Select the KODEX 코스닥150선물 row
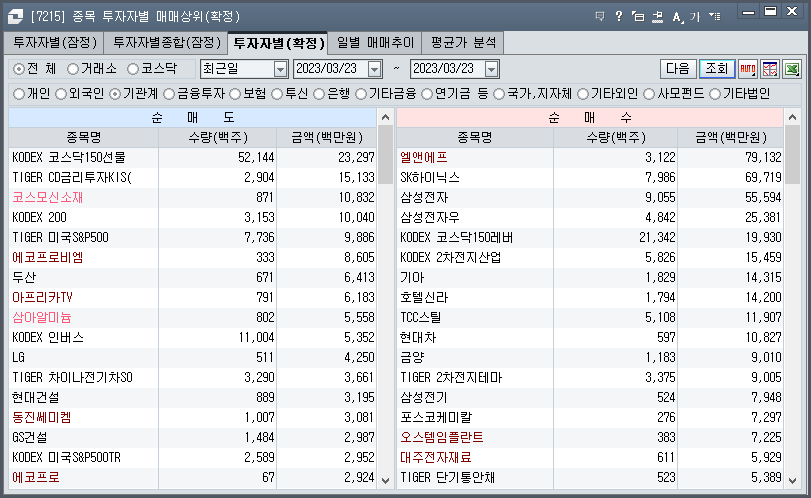811x498 pixels. (192, 157)
